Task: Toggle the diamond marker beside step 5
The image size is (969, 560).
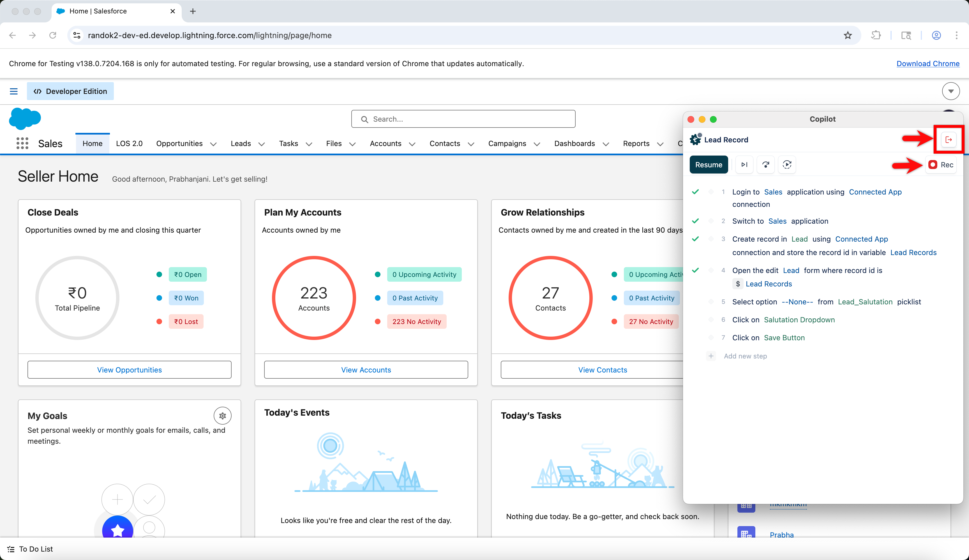Action: [711, 302]
